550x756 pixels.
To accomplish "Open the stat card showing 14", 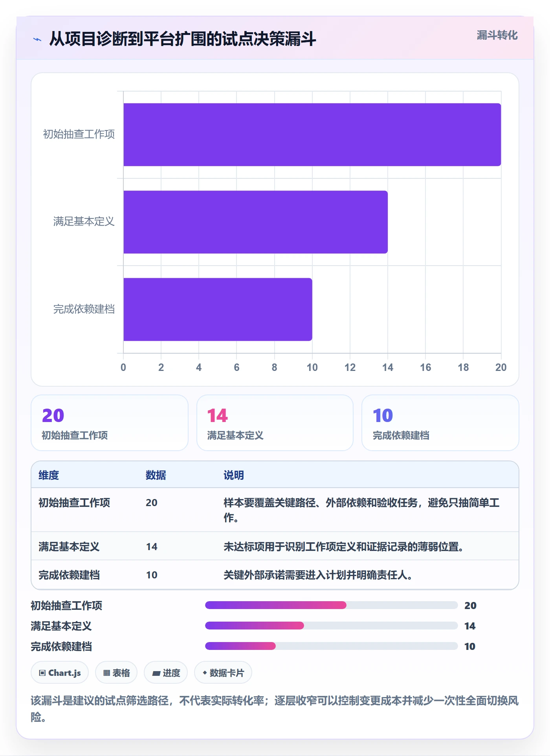I will click(x=275, y=423).
